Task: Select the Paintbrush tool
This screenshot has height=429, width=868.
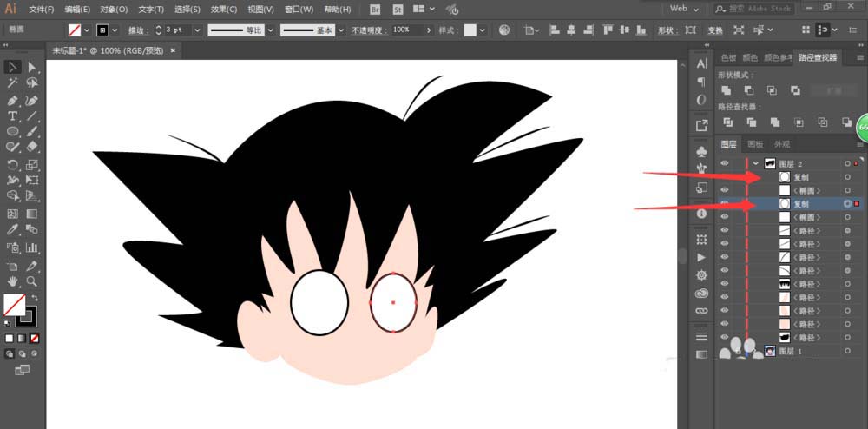Action: (32, 132)
